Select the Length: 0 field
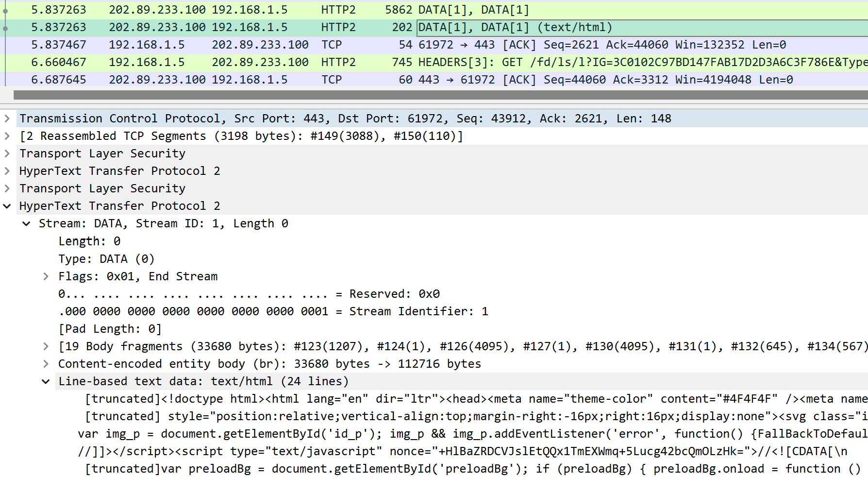The width and height of the screenshot is (868, 477). click(89, 241)
